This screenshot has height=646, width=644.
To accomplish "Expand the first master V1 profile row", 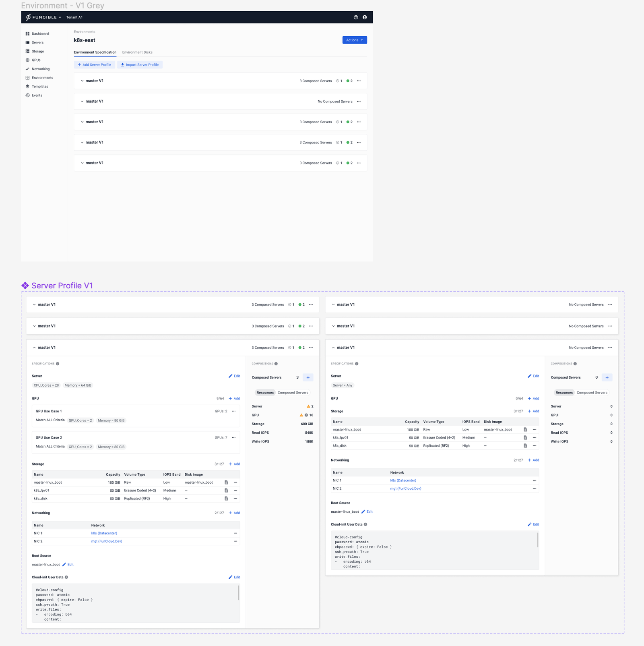I will coord(82,81).
